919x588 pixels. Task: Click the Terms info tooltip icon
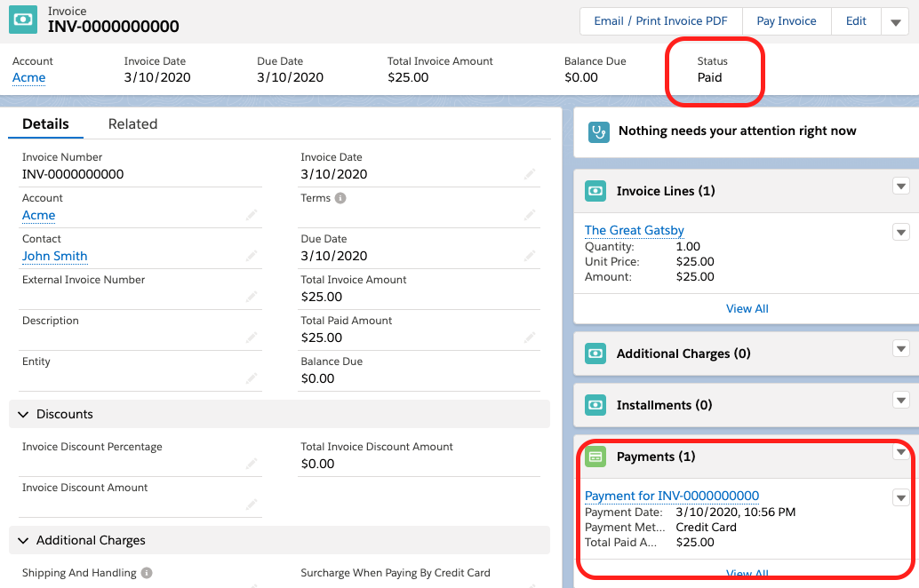tap(340, 199)
